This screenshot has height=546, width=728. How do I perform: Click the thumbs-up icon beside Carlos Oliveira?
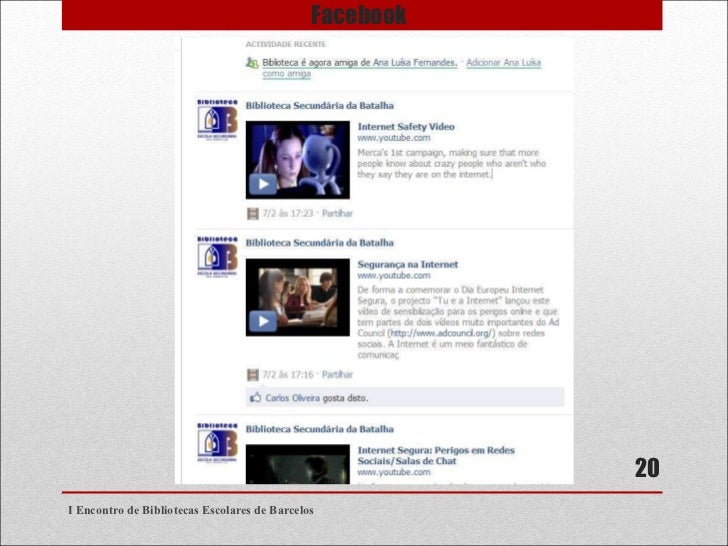255,397
